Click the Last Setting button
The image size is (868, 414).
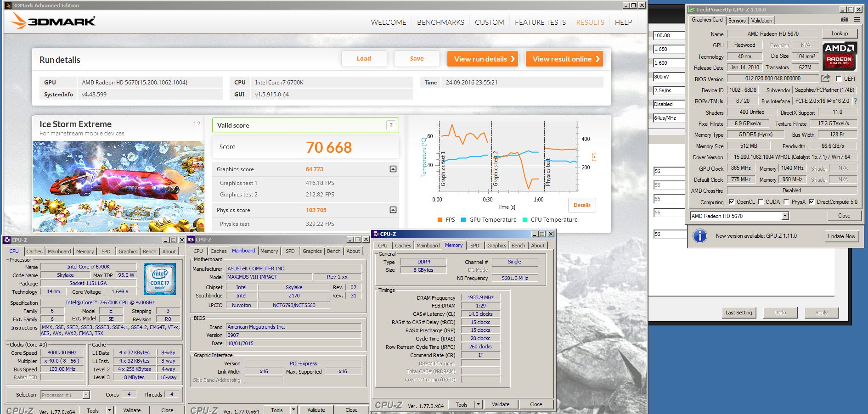click(738, 313)
